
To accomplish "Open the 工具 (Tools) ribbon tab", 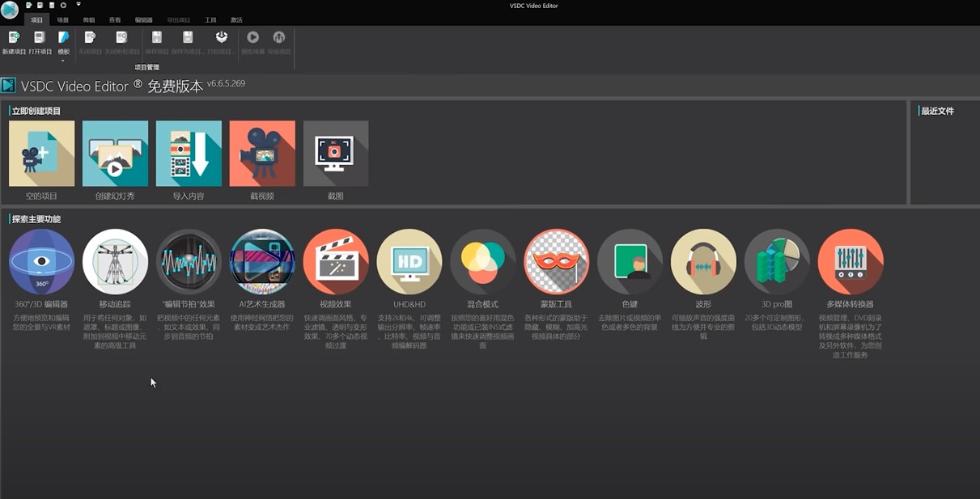I will (210, 20).
